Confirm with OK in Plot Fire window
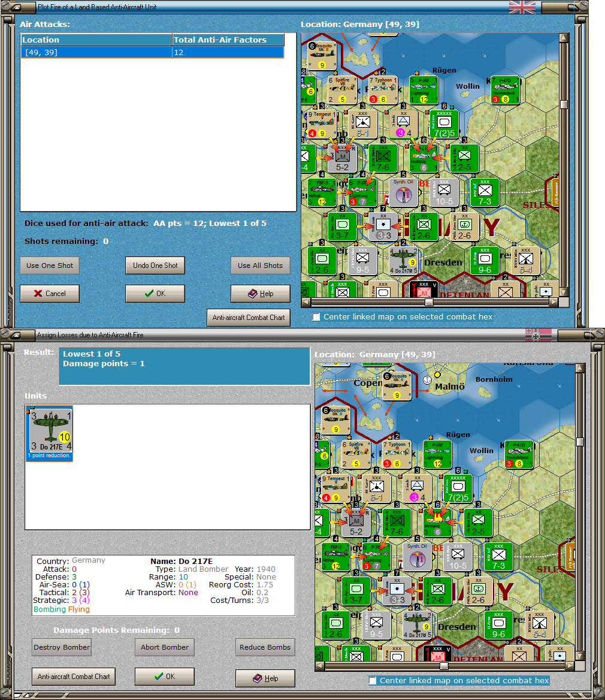 pyautogui.click(x=155, y=293)
